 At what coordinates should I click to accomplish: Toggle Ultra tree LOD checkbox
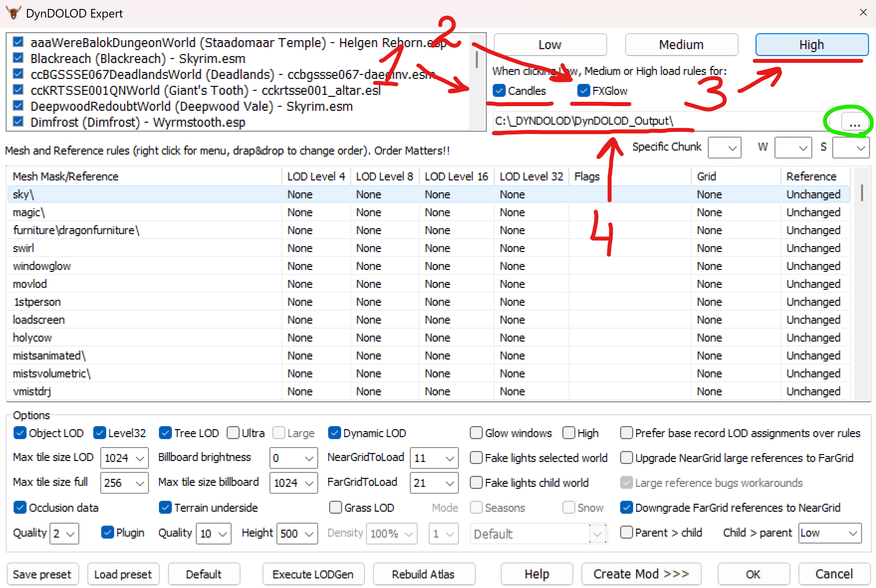coord(233,433)
